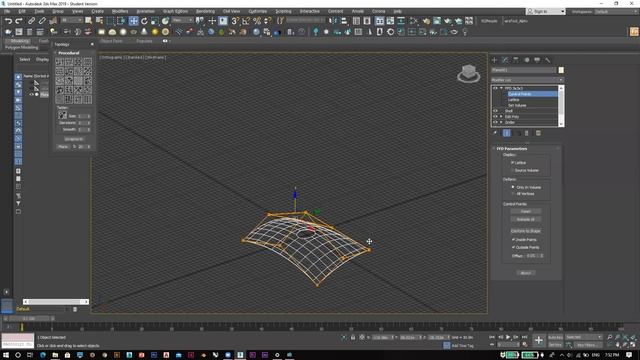Click the ViewCube in the viewport
Screen dimensions: 640x360
pyautogui.click(x=469, y=74)
